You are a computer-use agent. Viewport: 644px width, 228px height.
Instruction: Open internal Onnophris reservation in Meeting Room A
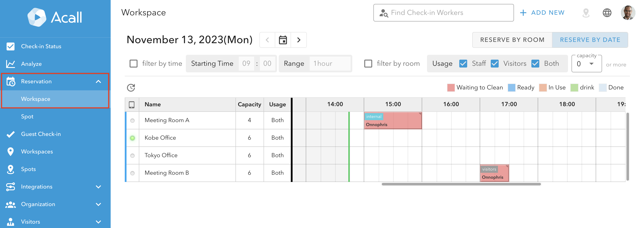point(393,121)
